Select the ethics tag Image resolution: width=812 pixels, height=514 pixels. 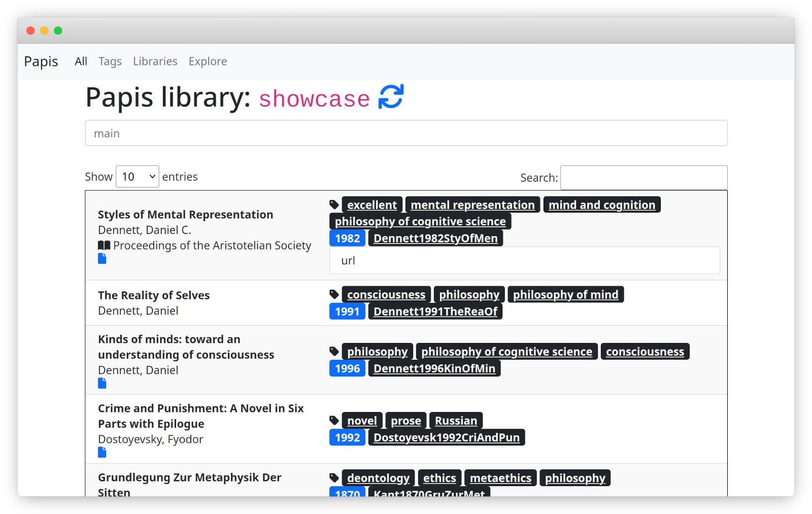coord(439,477)
